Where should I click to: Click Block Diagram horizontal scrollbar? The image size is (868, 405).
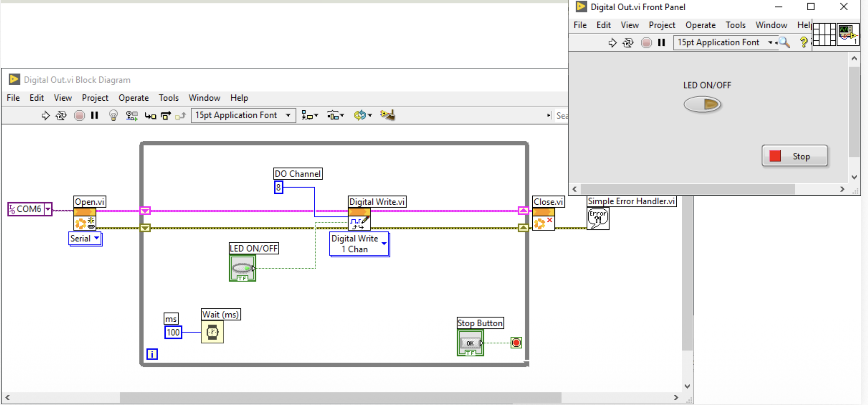coord(340,397)
